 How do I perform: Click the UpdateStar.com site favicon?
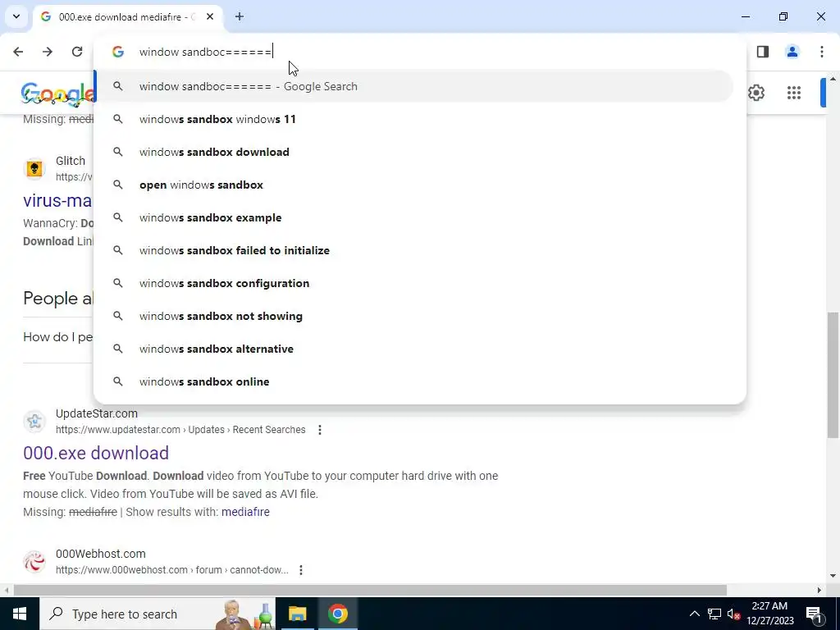(x=34, y=421)
